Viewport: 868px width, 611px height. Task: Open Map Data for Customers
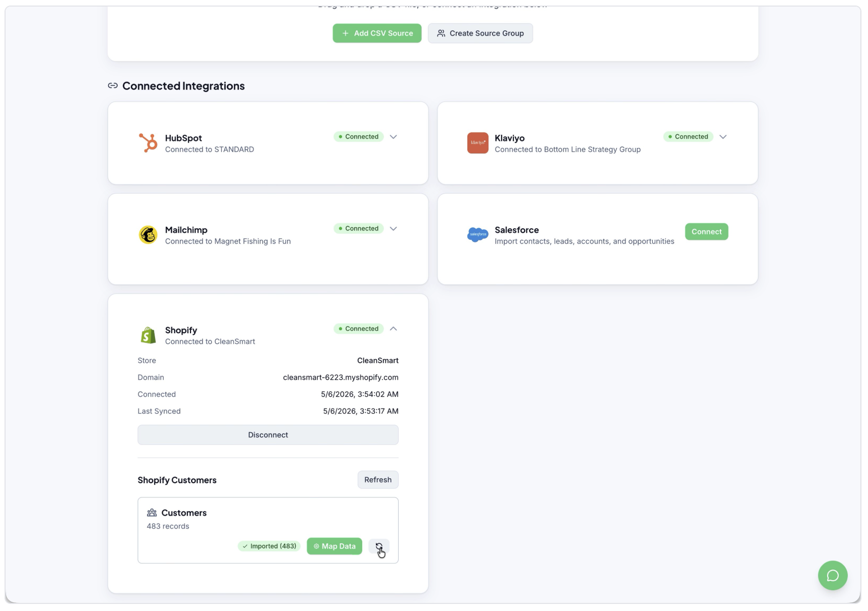coord(334,546)
